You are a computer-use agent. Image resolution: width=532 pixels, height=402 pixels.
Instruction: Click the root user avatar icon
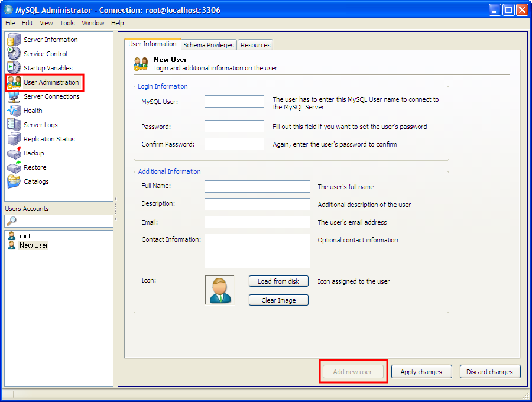click(x=12, y=235)
